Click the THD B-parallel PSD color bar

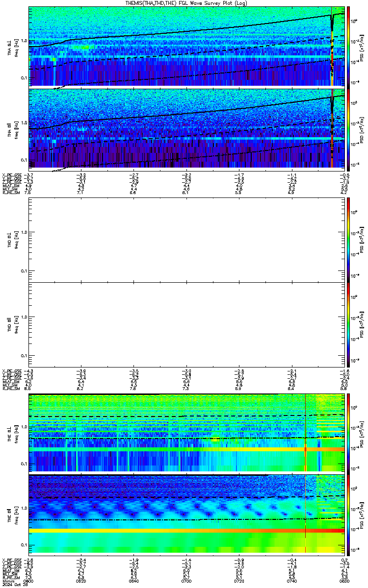click(348, 324)
